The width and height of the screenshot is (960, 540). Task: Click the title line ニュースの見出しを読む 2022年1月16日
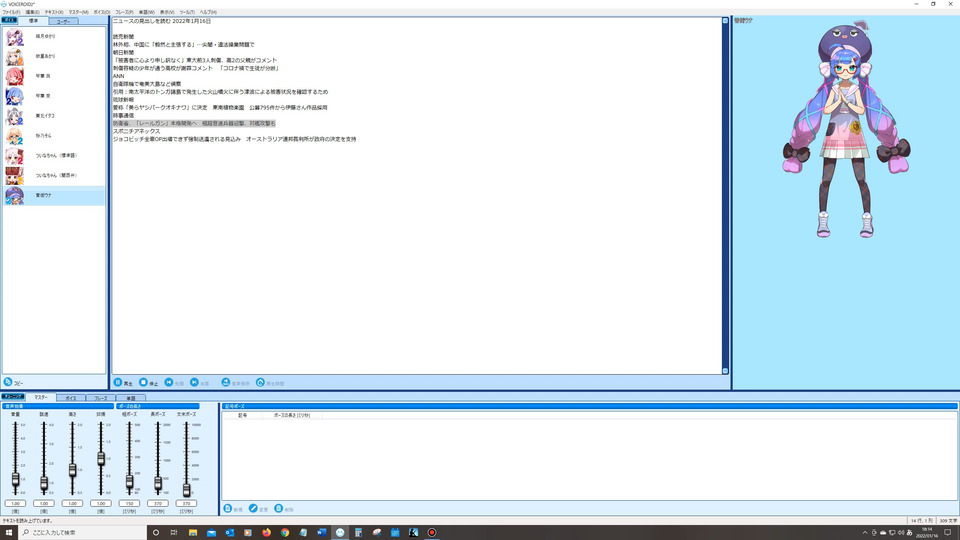pyautogui.click(x=162, y=21)
